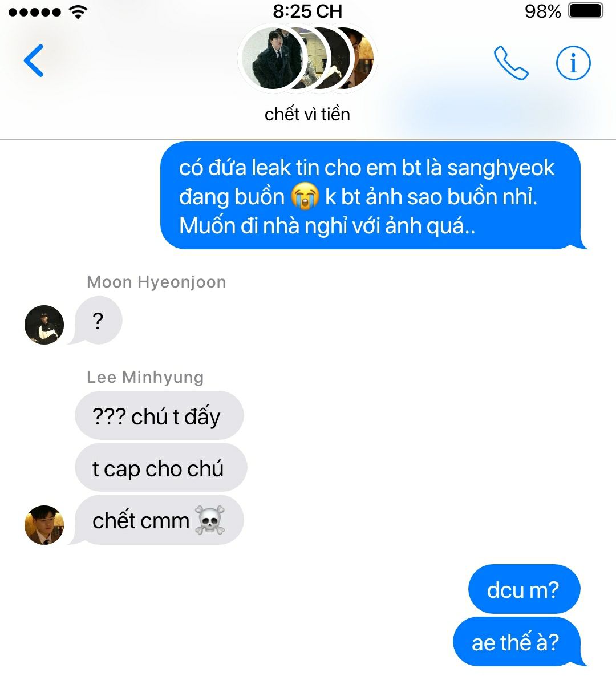The height and width of the screenshot is (684, 616).
Task: Open Lee Minhyung's profile picture
Action: coord(44,525)
